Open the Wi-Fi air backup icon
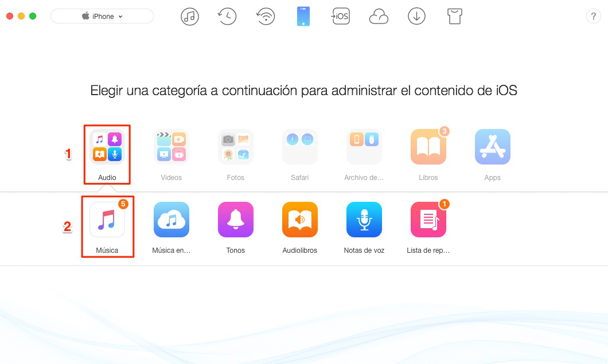 pyautogui.click(x=266, y=17)
